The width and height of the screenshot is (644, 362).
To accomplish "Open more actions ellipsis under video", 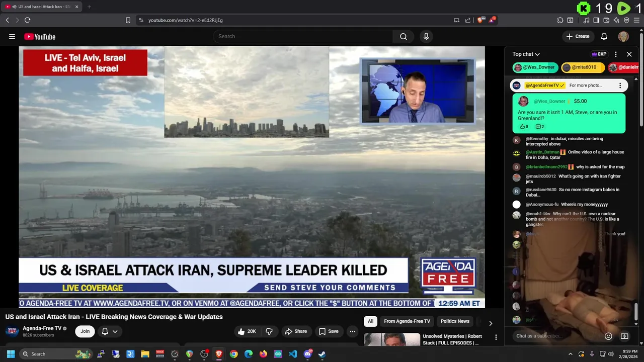I will pyautogui.click(x=352, y=331).
